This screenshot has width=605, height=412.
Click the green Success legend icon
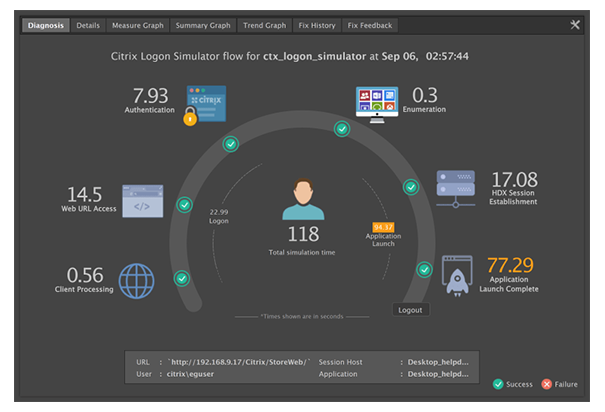pyautogui.click(x=498, y=384)
